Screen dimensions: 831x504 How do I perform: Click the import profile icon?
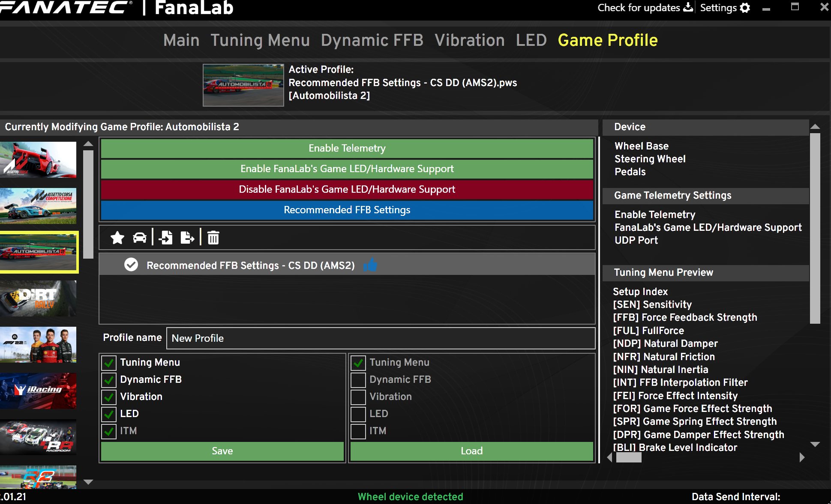tap(166, 238)
